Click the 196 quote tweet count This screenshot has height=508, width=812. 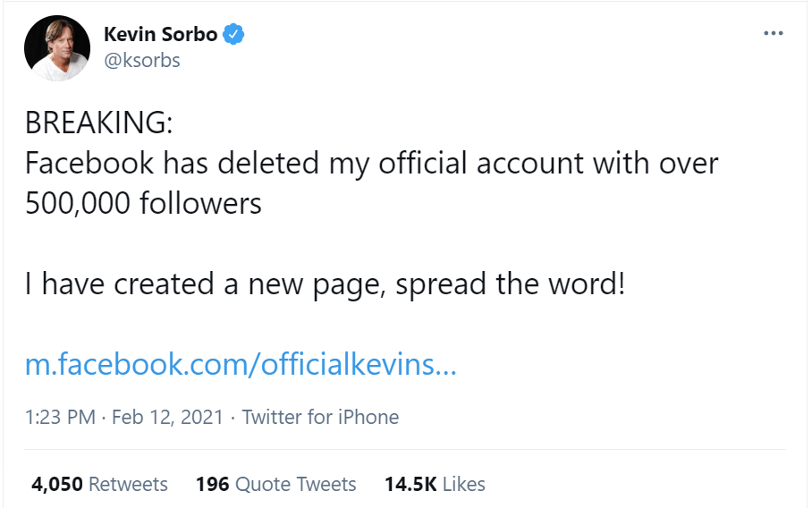(212, 484)
